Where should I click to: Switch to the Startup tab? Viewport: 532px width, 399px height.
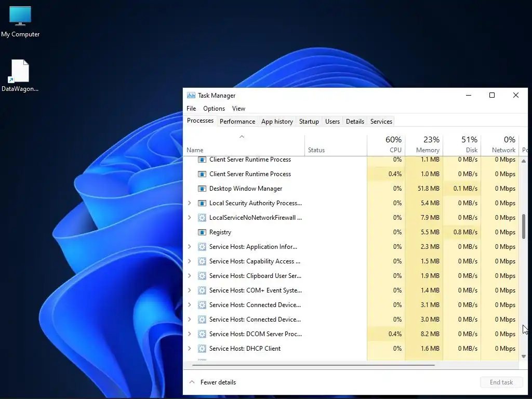tap(309, 122)
